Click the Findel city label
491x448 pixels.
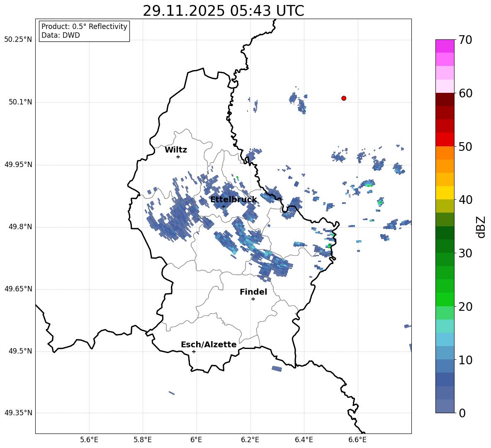point(253,292)
